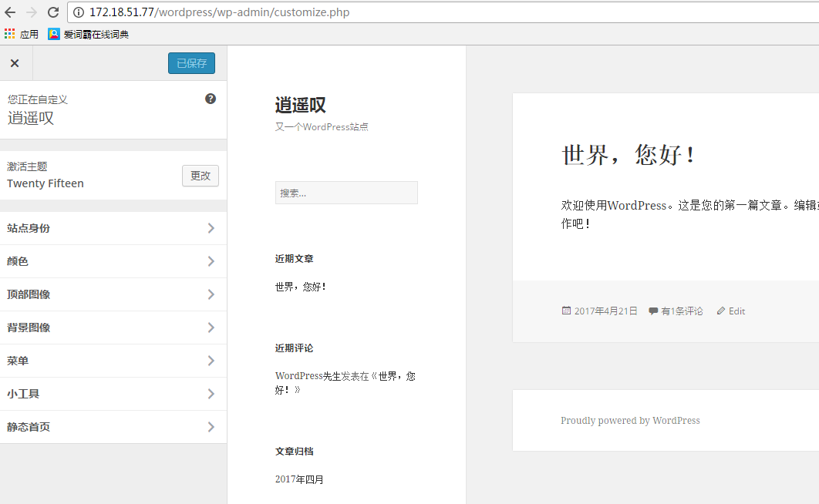
Task: Open the 颜色 section
Action: [x=113, y=261]
